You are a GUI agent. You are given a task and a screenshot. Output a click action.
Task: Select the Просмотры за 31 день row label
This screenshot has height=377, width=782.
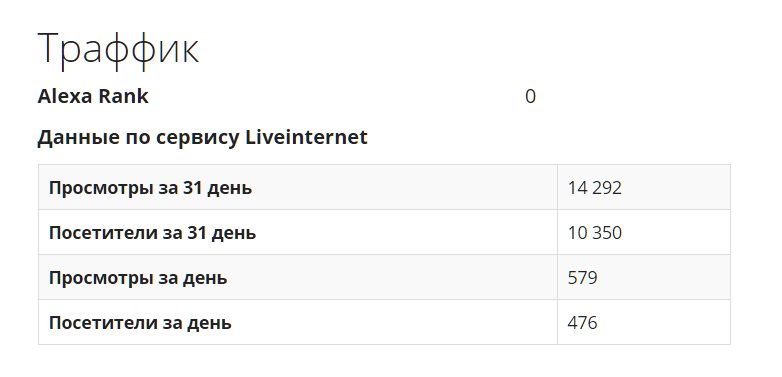pyautogui.click(x=150, y=188)
